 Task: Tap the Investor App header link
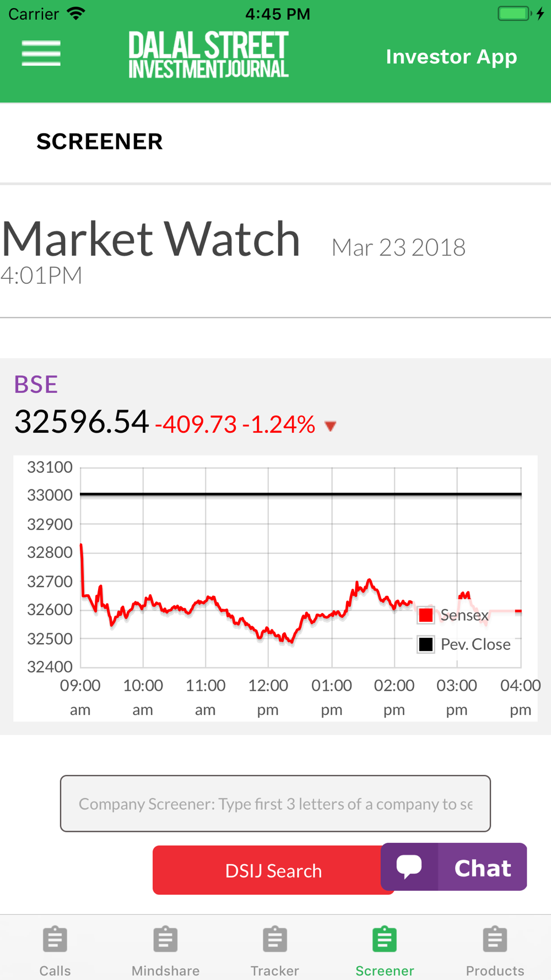pos(451,57)
